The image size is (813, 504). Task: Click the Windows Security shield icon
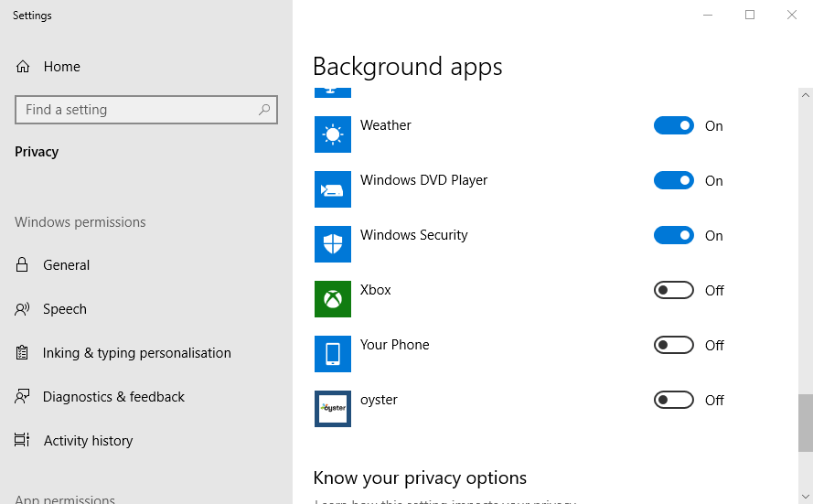click(x=333, y=244)
